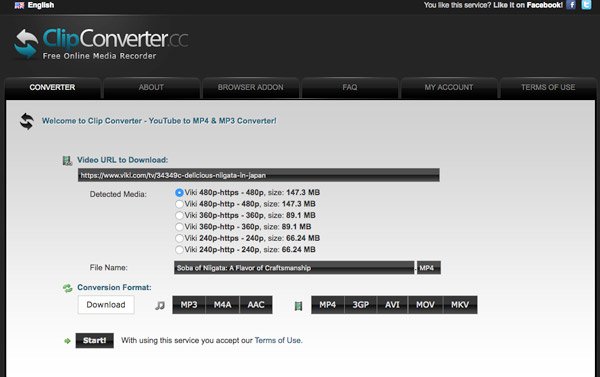The image size is (600, 377).
Task: Go to the FAQ tab
Action: (350, 88)
